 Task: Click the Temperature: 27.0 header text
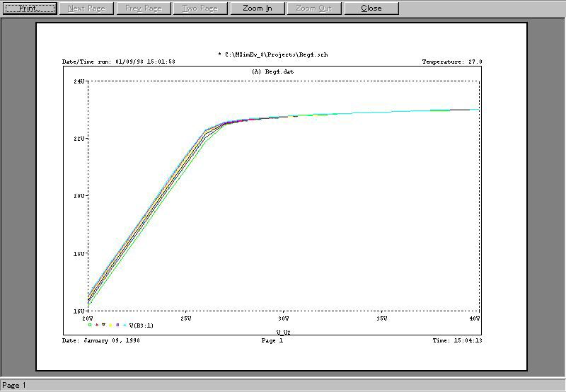tap(451, 62)
